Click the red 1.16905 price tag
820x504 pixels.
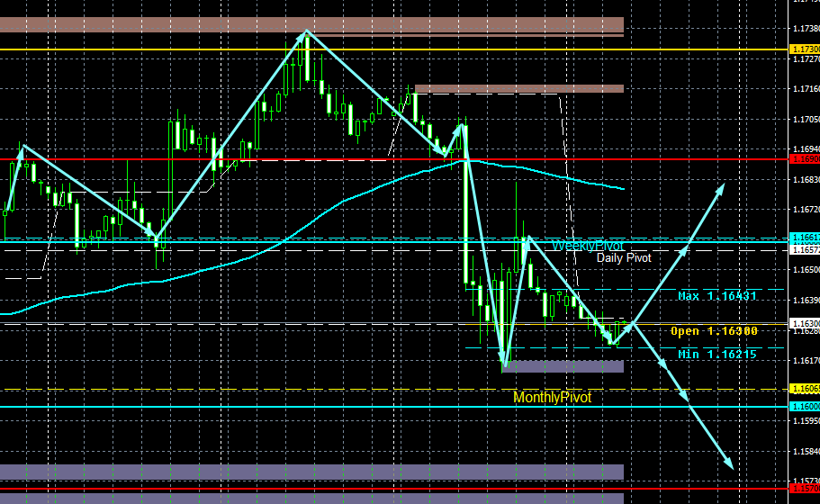805,159
